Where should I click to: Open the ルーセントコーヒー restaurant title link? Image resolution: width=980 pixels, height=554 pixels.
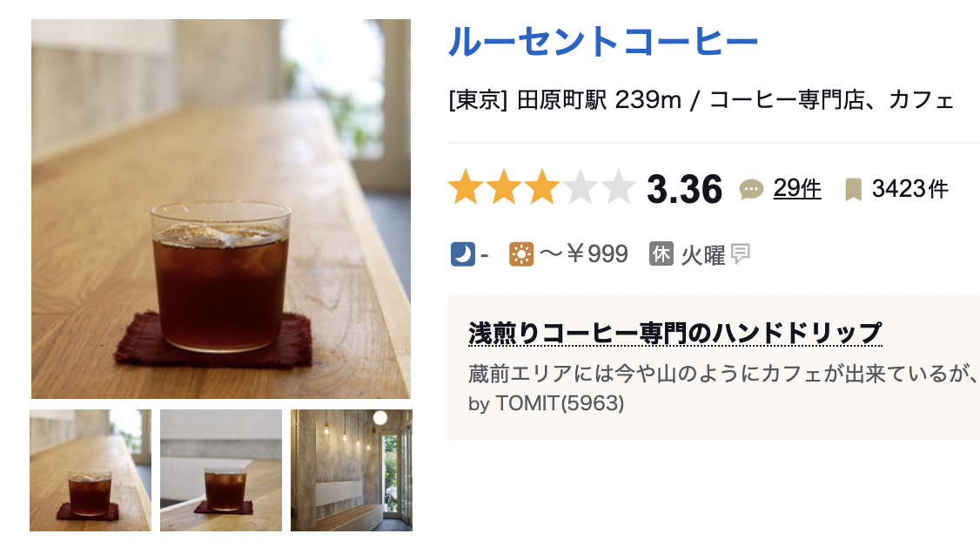coord(603,42)
